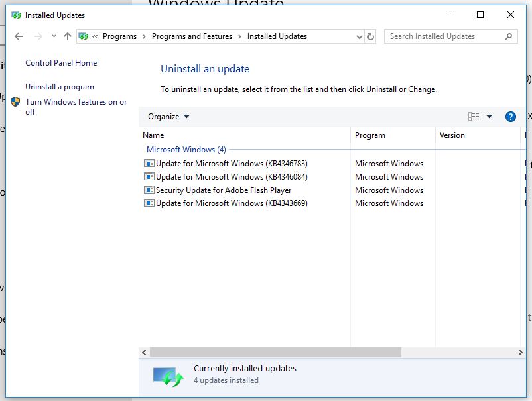Expand the chevron after Programs breadcrumb
Viewport: 532px width, 401px height.
144,36
